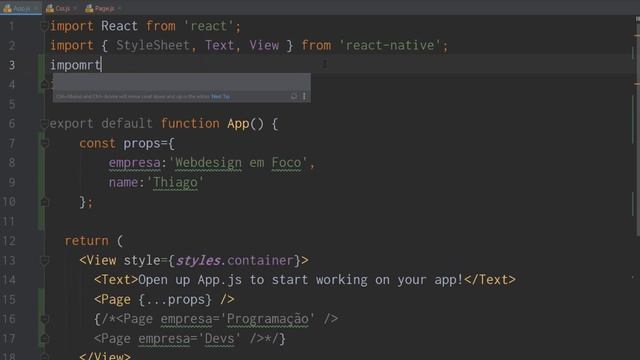The width and height of the screenshot is (640, 360).
Task: Close the Page.js tab
Action: click(120, 8)
